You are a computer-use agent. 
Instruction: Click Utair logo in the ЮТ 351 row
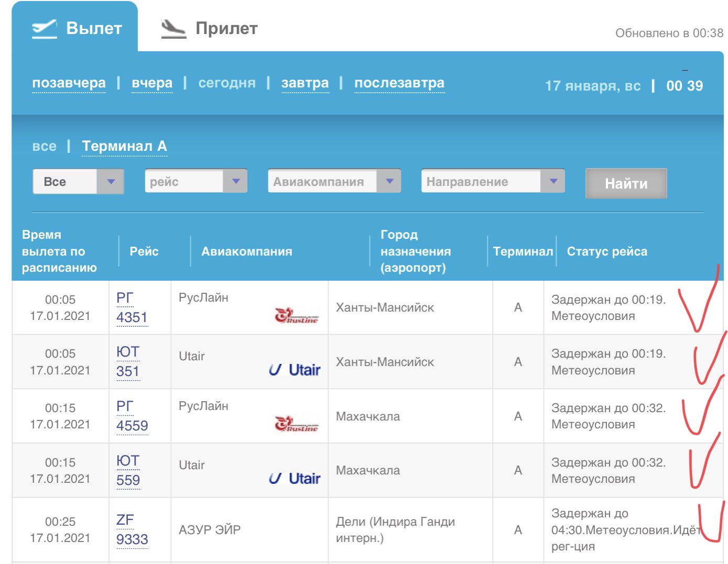(x=295, y=370)
